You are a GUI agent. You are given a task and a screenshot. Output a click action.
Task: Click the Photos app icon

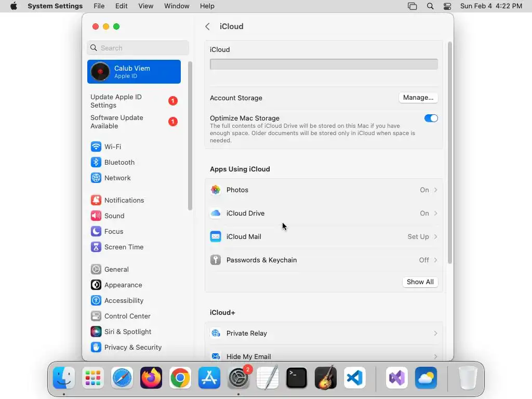click(x=216, y=190)
